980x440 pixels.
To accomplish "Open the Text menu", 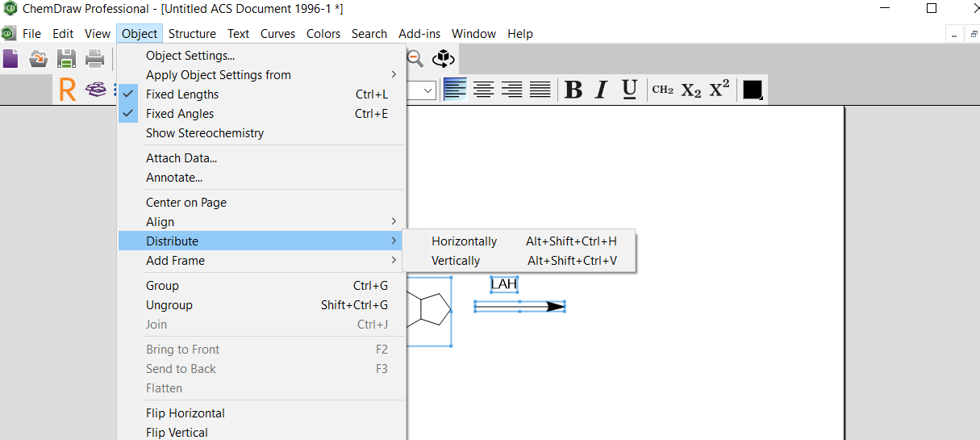I will coord(238,34).
